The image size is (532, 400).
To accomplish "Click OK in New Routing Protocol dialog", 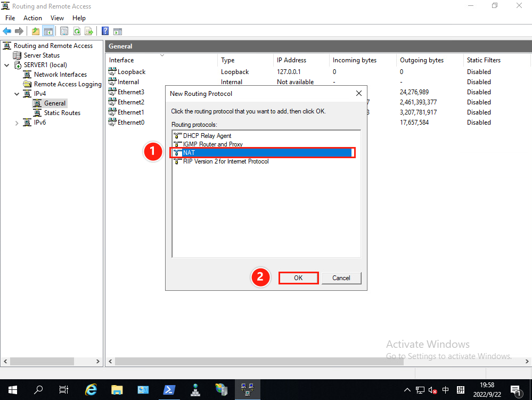I will (298, 278).
